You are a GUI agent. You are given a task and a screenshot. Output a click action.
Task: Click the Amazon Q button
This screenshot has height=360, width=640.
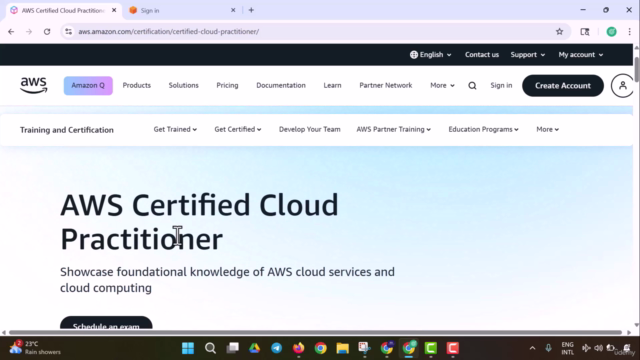pyautogui.click(x=88, y=85)
